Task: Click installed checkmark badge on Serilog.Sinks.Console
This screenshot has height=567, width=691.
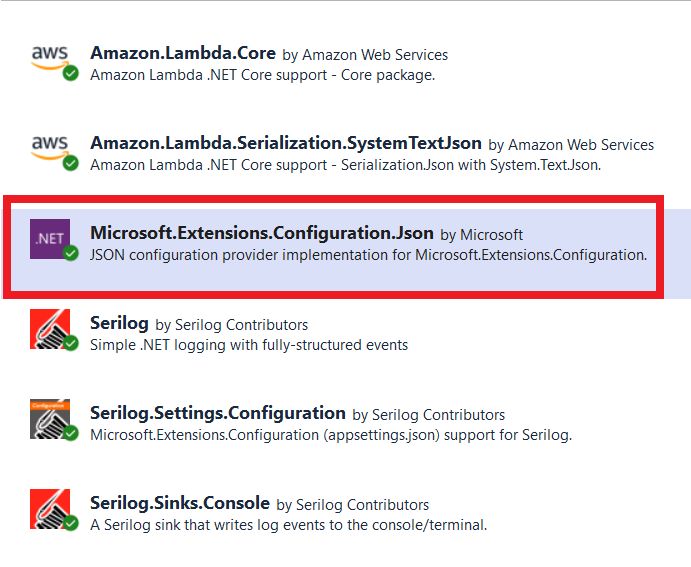Action: (70, 524)
